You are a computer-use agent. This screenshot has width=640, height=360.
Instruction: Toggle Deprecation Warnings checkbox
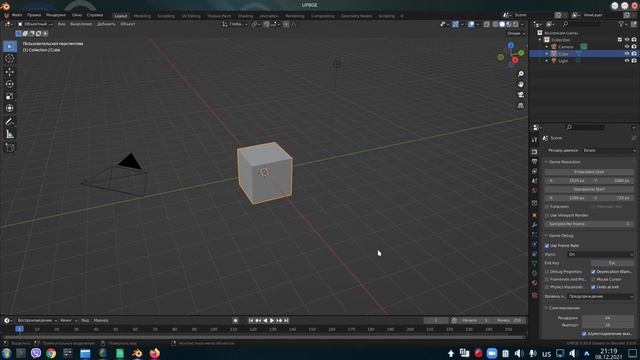(593, 272)
